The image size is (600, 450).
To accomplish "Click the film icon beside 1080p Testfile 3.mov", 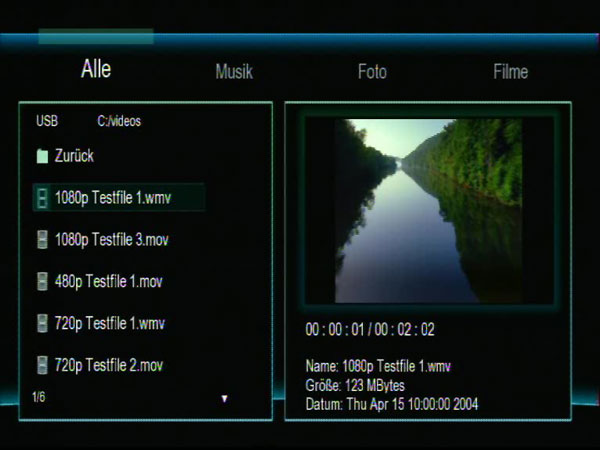I will point(42,240).
